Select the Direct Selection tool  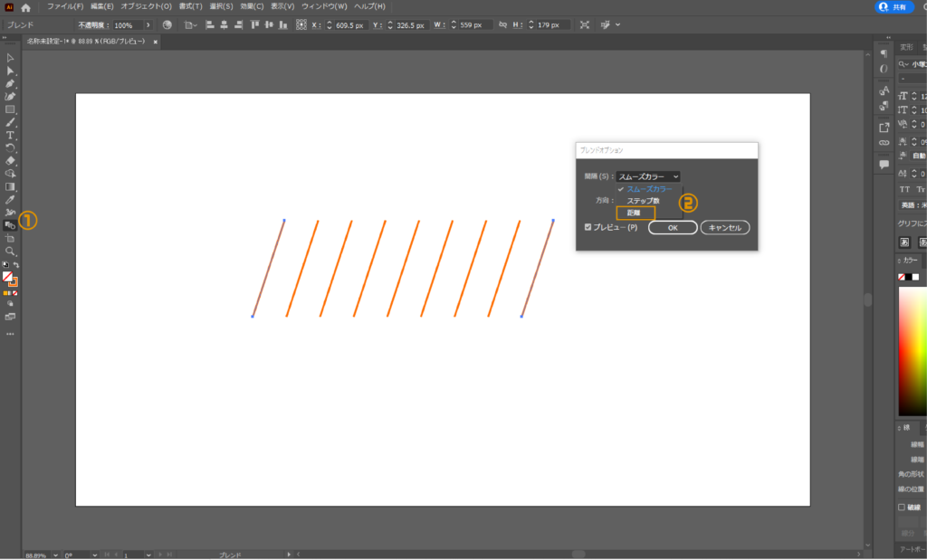(10, 71)
